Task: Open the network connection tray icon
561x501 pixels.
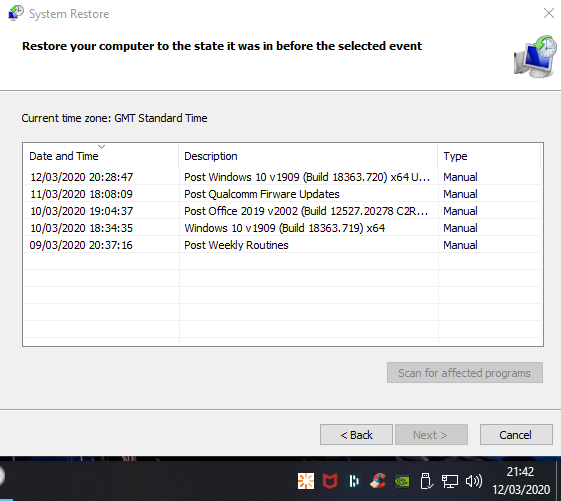Action: point(450,481)
